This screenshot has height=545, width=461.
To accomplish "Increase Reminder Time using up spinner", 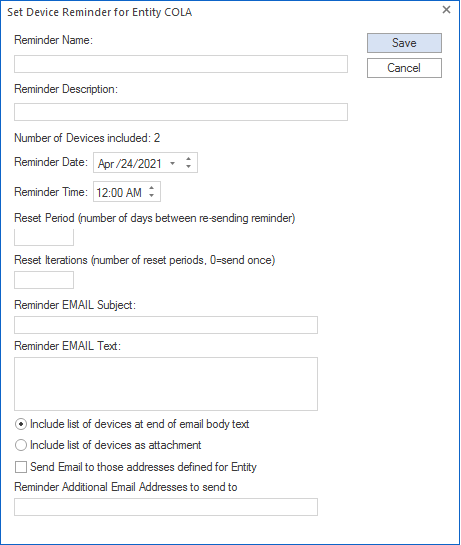I will (x=152, y=188).
